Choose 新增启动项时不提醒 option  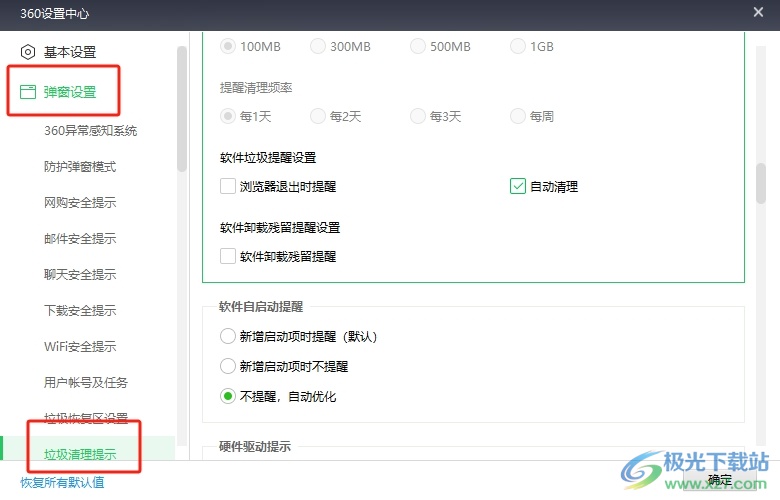(x=228, y=366)
